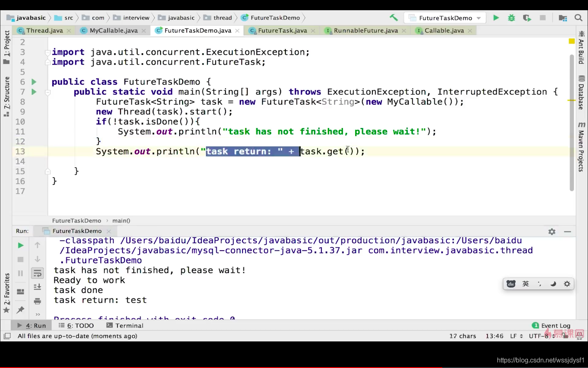The width and height of the screenshot is (588, 368).
Task: Toggle soft-wrap in Run console
Action: pyautogui.click(x=38, y=273)
